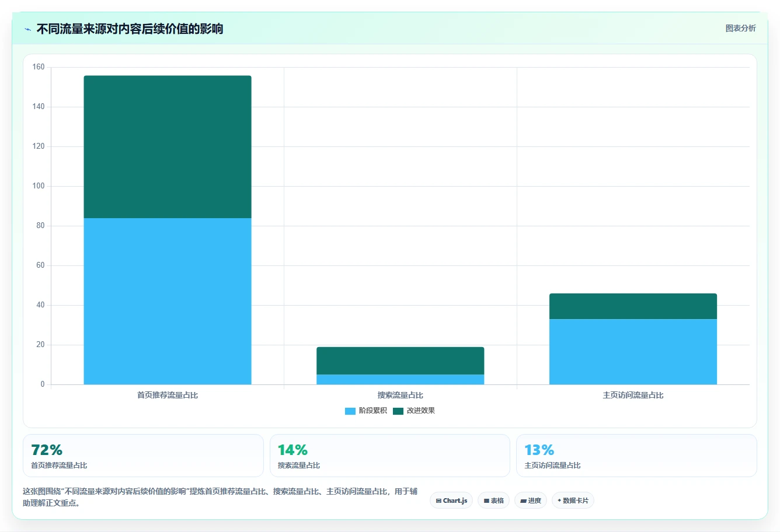Open the 13% 主页访问流量占比 data card
The width and height of the screenshot is (780, 532).
(x=636, y=456)
